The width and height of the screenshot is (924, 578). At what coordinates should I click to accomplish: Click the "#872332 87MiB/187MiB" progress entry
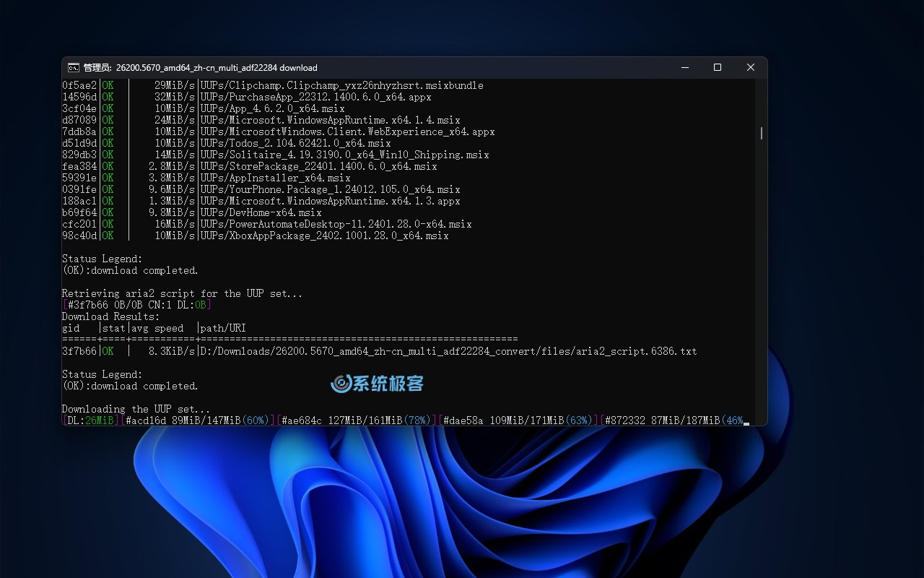tap(673, 420)
